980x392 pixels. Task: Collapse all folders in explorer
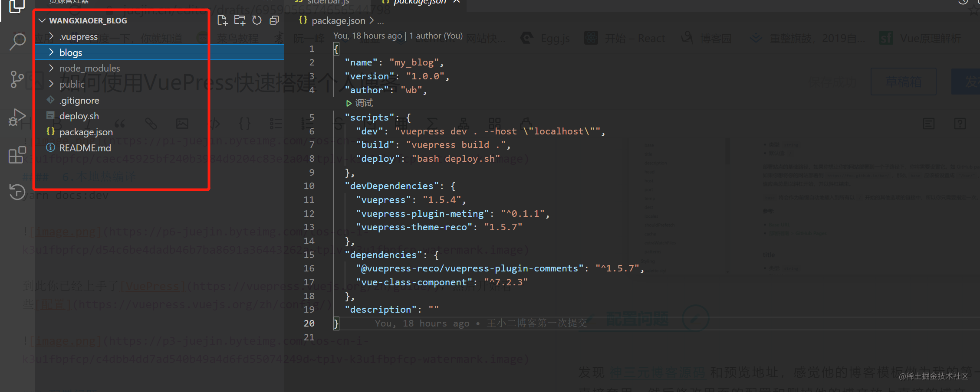pyautogui.click(x=274, y=20)
